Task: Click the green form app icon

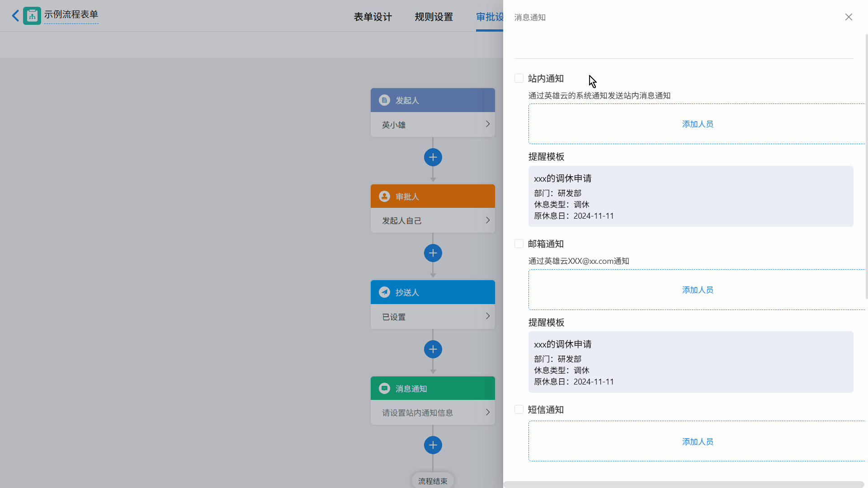Action: (32, 16)
